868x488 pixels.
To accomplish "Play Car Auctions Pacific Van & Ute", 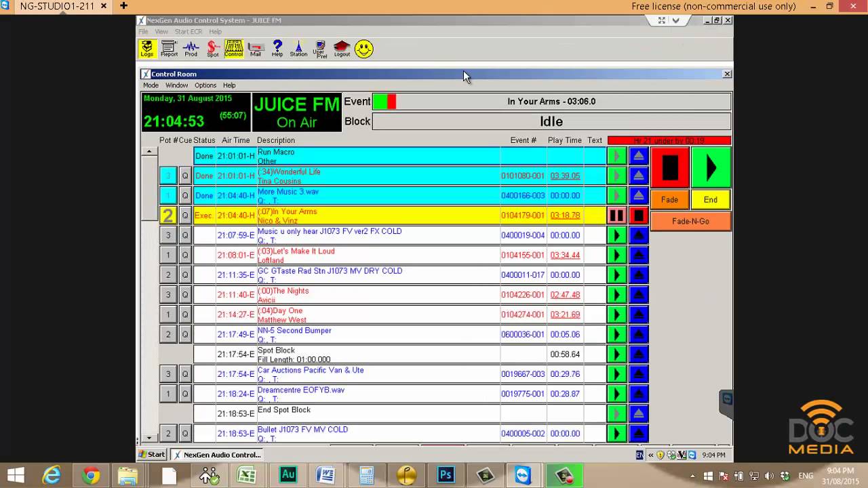I will (616, 374).
